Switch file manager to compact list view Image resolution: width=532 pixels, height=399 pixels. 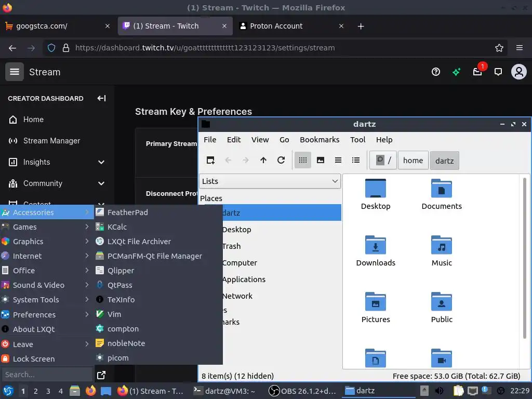click(338, 160)
